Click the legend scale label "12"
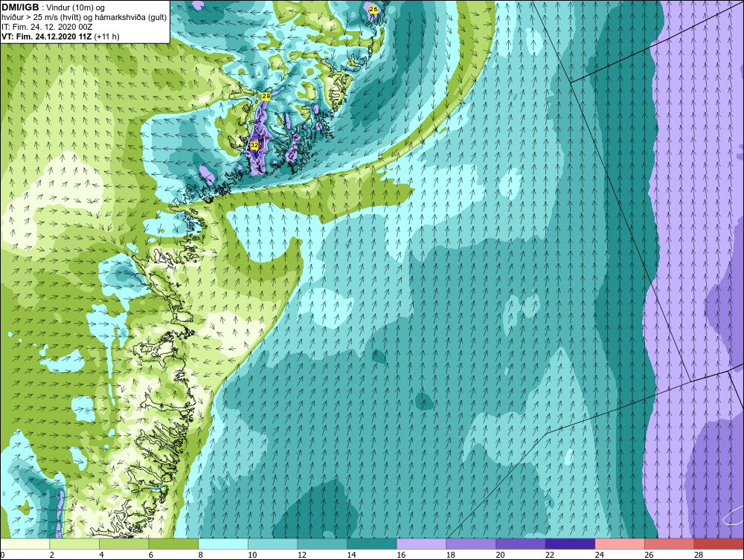744x560 pixels. coord(302,556)
